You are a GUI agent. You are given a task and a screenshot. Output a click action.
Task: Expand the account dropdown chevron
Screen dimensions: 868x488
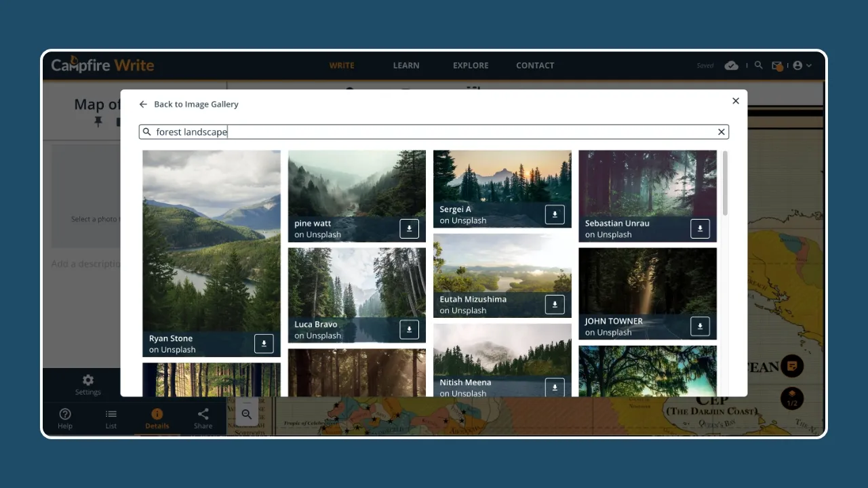808,65
